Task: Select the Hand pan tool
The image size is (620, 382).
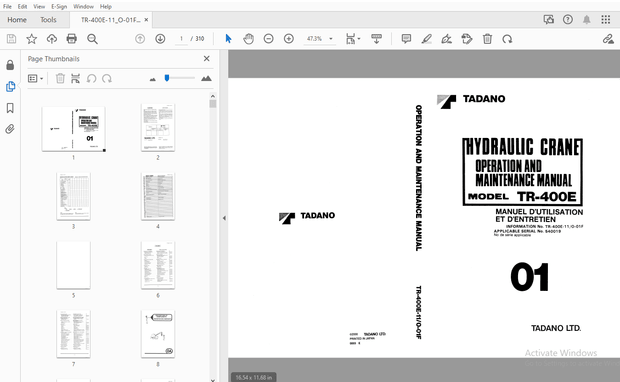Action: (249, 39)
